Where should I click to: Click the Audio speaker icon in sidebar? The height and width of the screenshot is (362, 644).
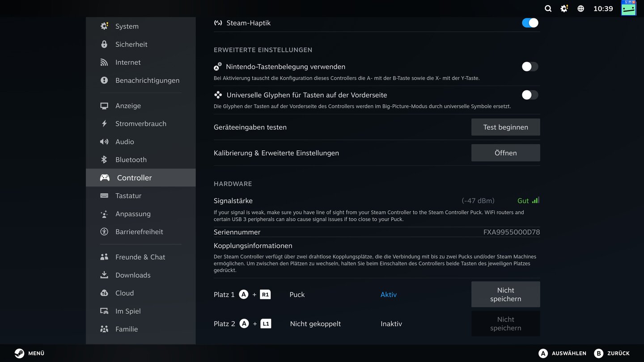tap(104, 142)
